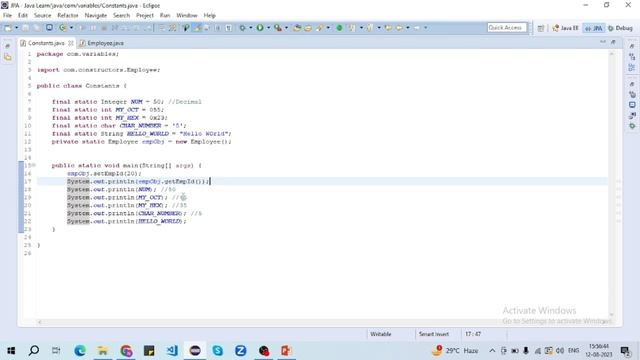Open the New file wizard icon

pos(8,28)
